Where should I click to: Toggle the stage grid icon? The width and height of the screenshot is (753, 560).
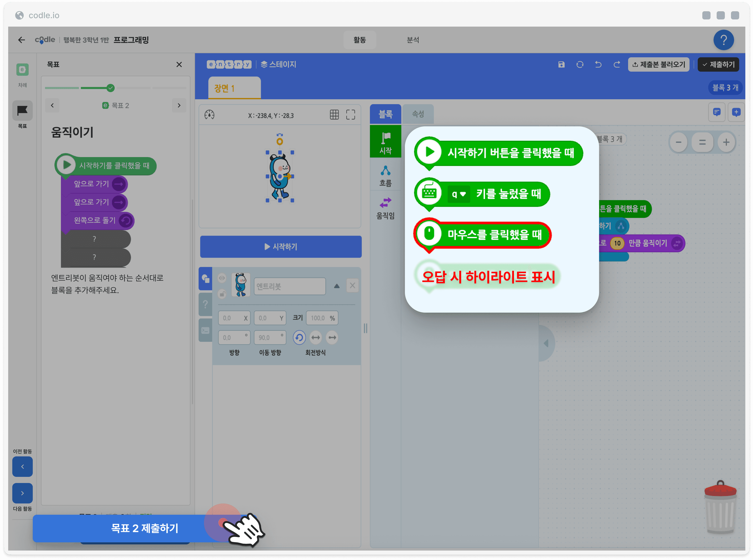click(334, 115)
